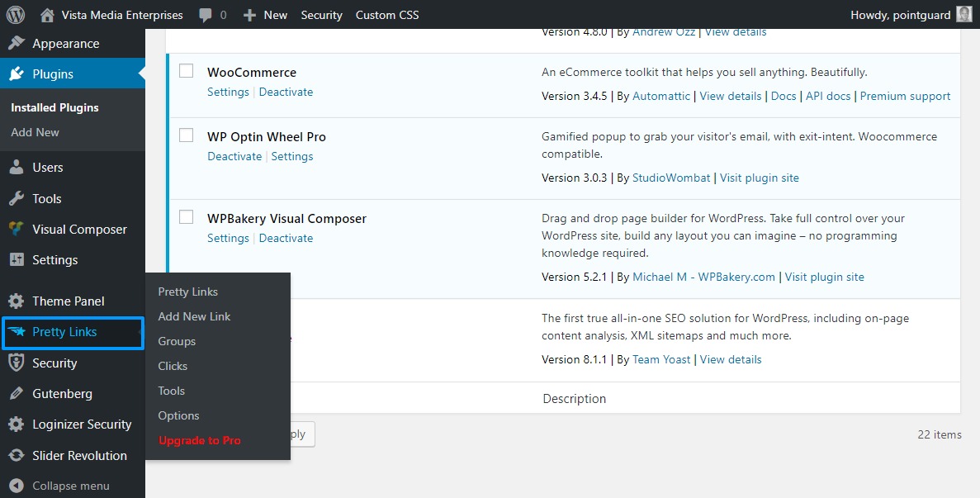This screenshot has width=980, height=498.
Task: View details for WooCommerce
Action: (x=731, y=97)
